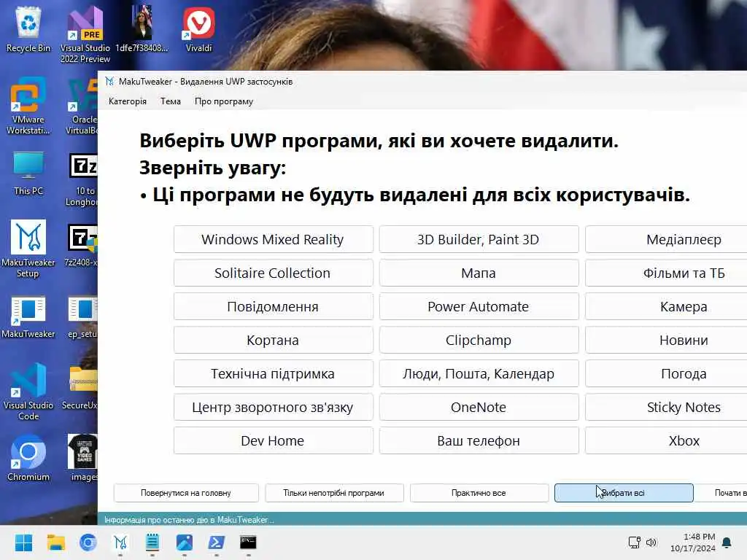Toggle Мапа app selection
The image size is (747, 560).
pos(479,273)
